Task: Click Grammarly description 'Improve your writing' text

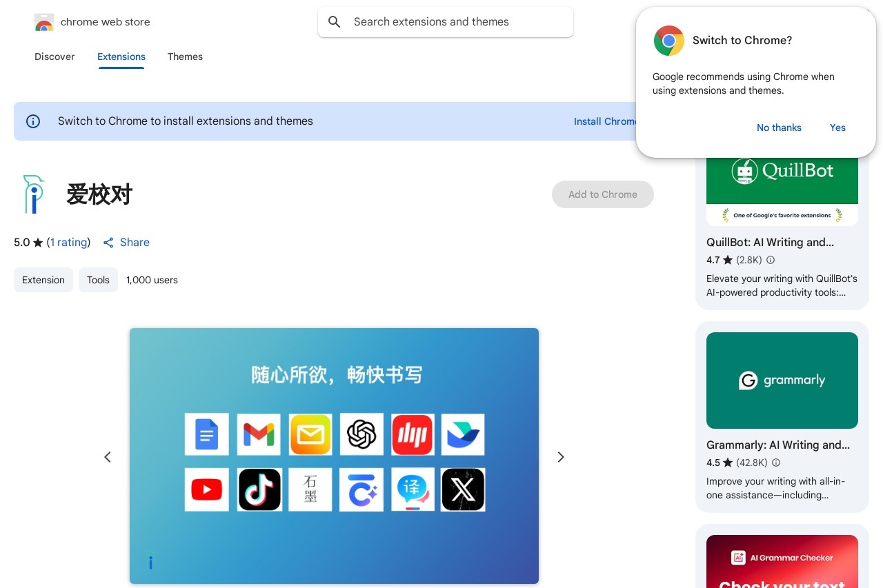Action: pos(775,488)
